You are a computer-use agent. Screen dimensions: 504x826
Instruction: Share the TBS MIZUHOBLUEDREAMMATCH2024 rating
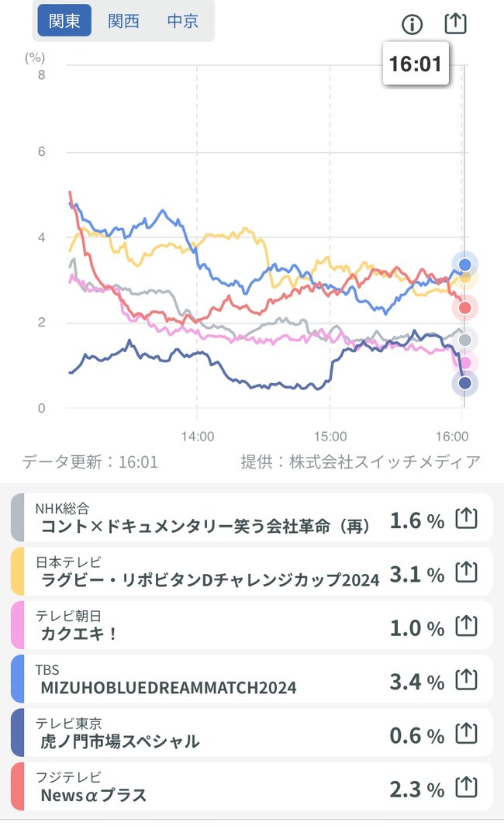tap(466, 679)
